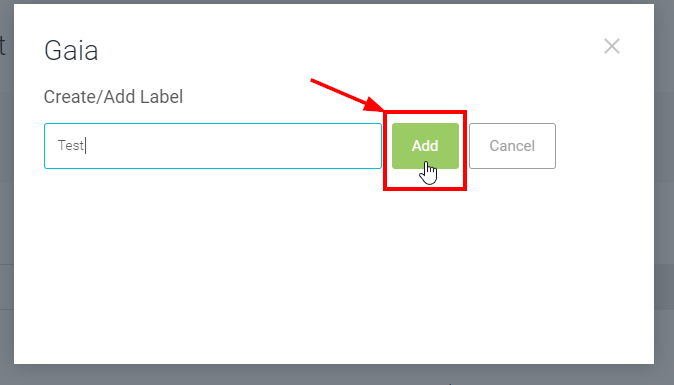Select the Gaia dialog title
The height and width of the screenshot is (385, 674).
click(71, 50)
